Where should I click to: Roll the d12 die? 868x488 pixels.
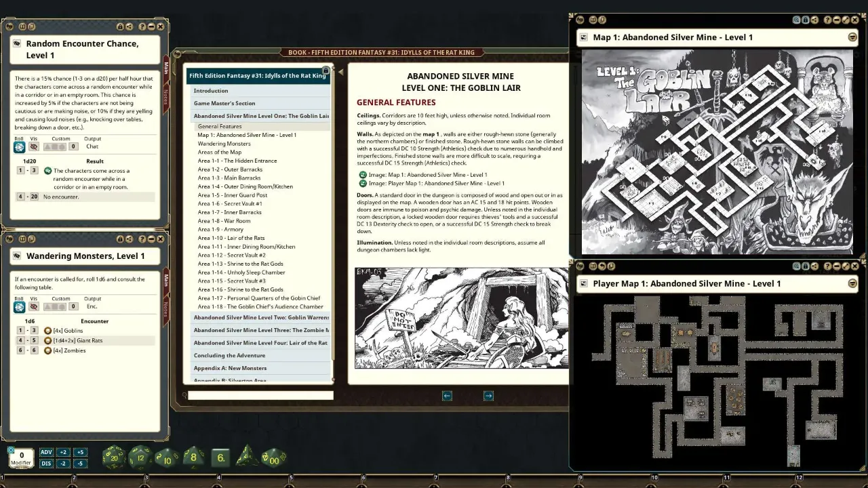[140, 457]
